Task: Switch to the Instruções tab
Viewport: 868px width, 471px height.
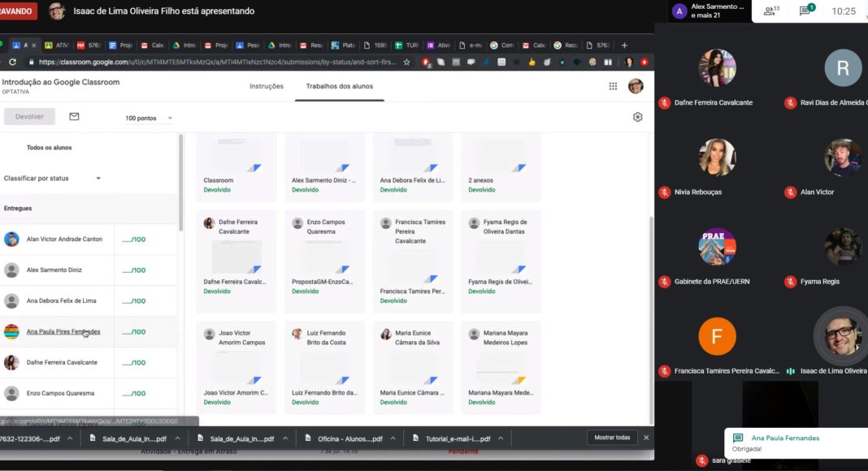Action: point(267,86)
